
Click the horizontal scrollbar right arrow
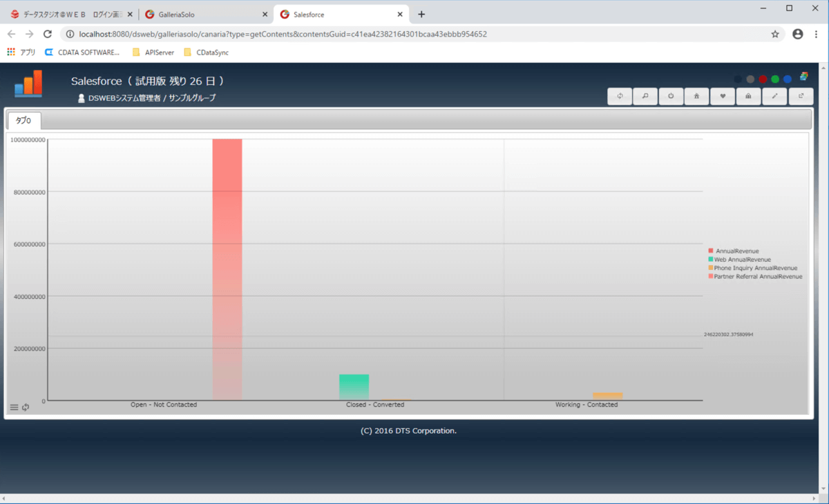click(x=813, y=498)
